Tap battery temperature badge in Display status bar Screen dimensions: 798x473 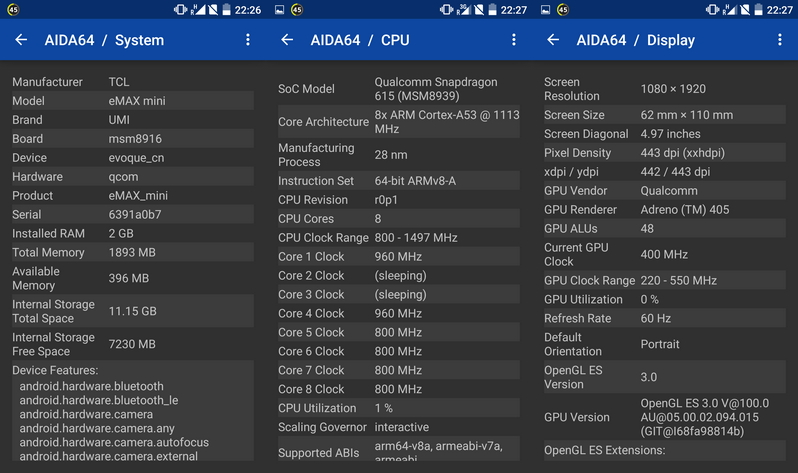tap(563, 10)
